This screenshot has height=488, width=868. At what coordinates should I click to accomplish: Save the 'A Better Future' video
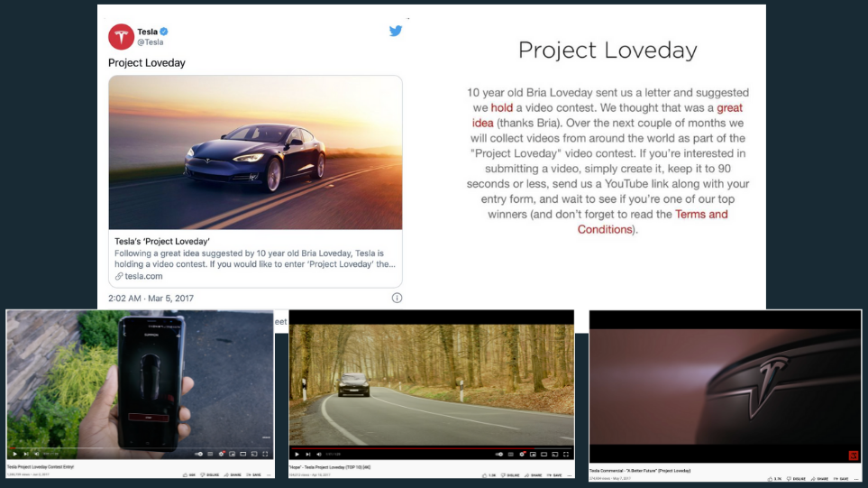pyautogui.click(x=841, y=479)
